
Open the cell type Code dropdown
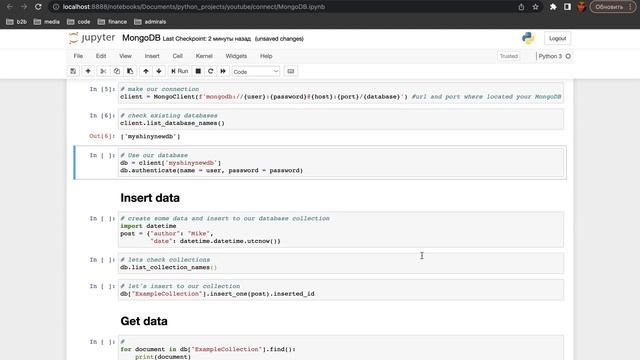[x=256, y=71]
